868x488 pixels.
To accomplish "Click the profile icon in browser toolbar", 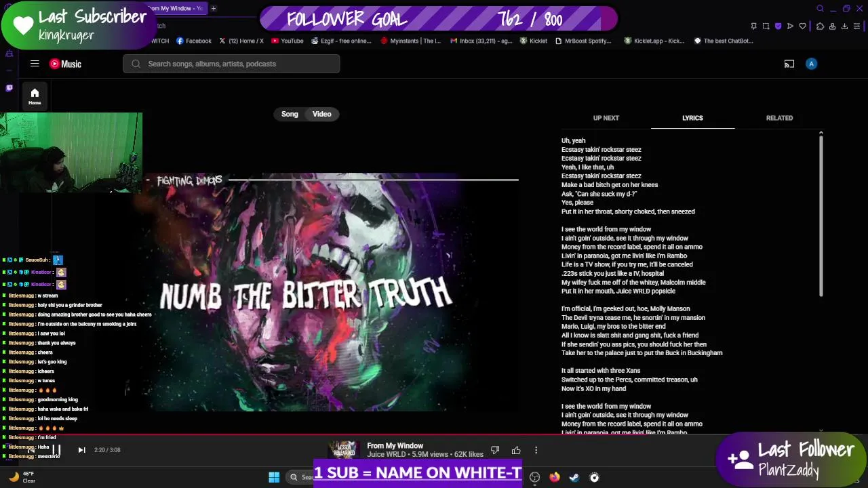I will (832, 26).
